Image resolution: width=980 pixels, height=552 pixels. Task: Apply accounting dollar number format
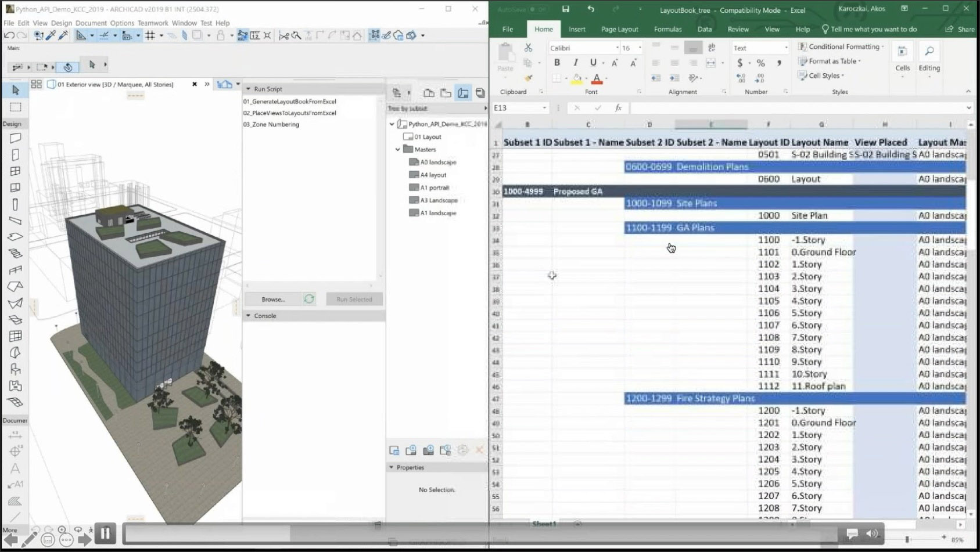point(740,63)
